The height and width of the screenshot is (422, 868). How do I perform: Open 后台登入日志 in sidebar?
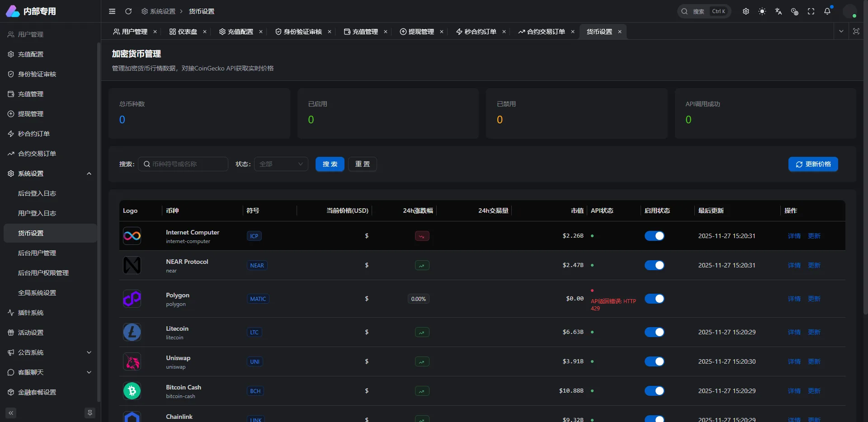click(37, 193)
